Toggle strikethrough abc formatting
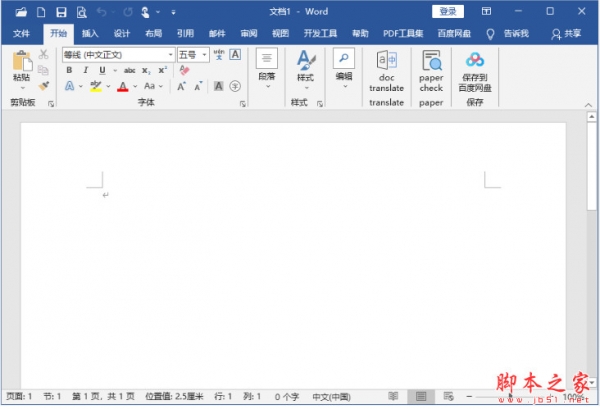This screenshot has height=409, width=600. tap(129, 70)
